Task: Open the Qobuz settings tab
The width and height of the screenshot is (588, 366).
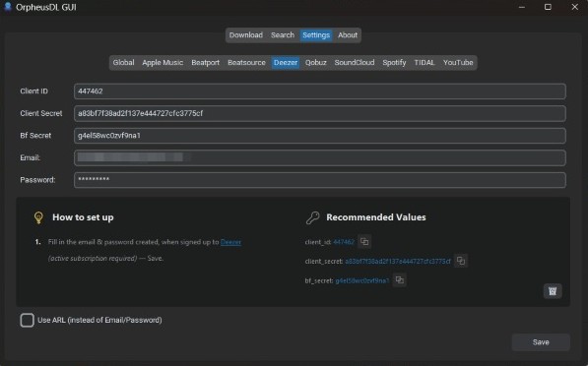Action: 316,63
